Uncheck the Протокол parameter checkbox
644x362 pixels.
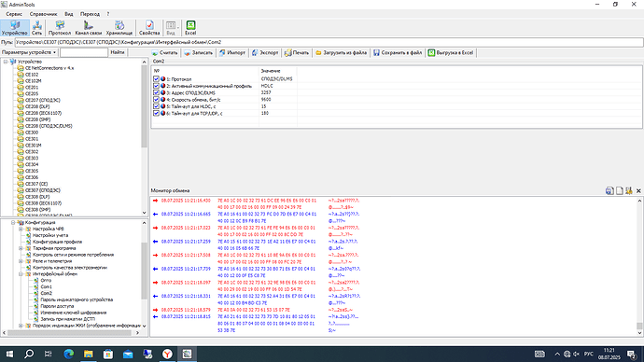pos(156,78)
